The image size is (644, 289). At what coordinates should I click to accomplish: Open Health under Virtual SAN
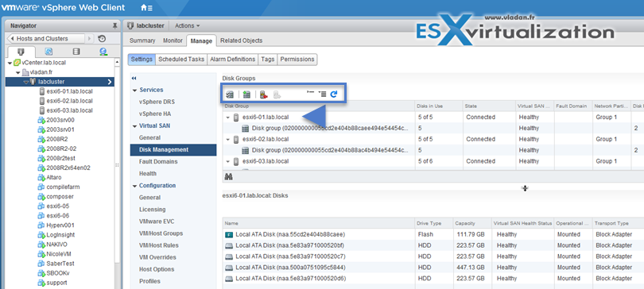(x=147, y=173)
